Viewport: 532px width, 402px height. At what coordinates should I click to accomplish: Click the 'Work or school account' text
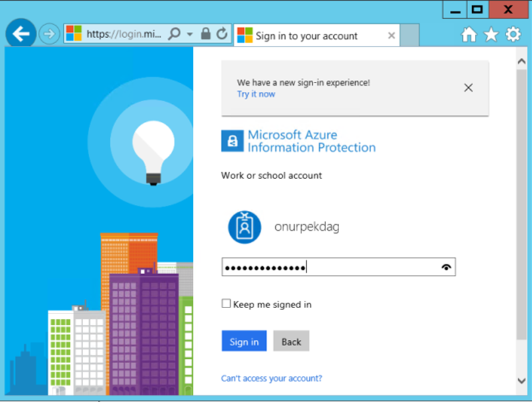[x=271, y=176]
